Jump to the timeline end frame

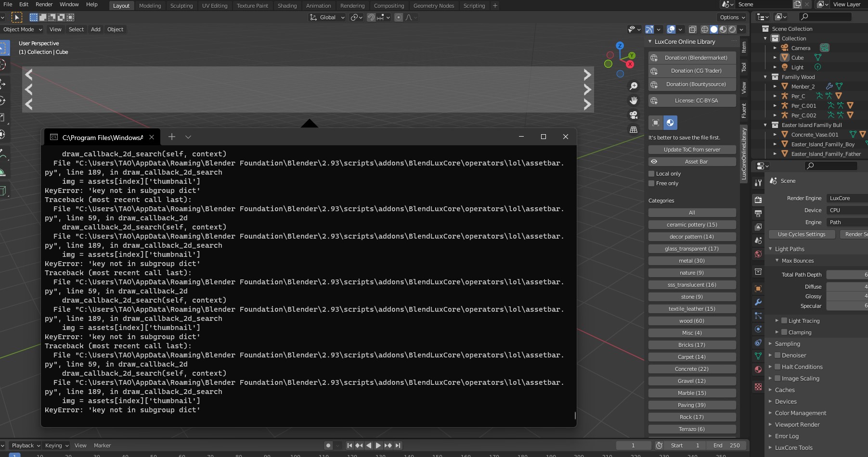(x=398, y=445)
